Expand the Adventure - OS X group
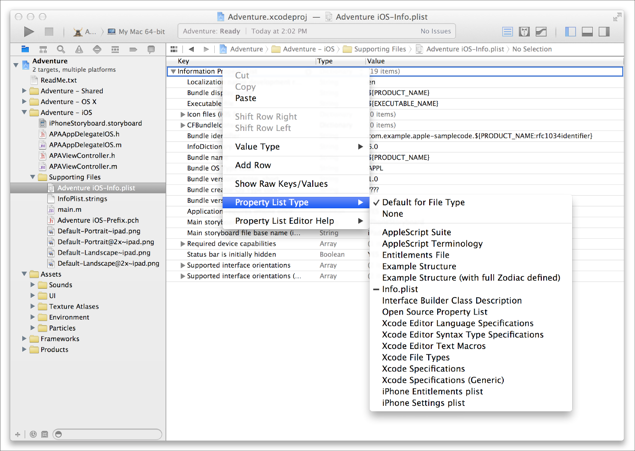 coord(24,102)
